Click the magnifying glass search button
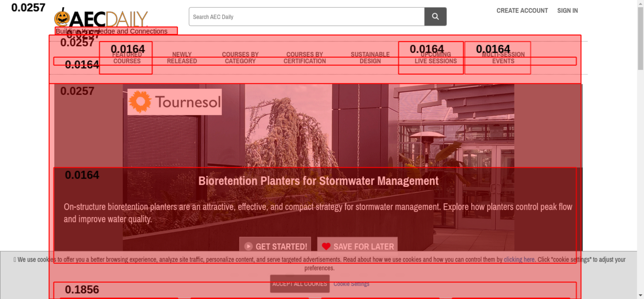This screenshot has width=644, height=299. pos(435,16)
